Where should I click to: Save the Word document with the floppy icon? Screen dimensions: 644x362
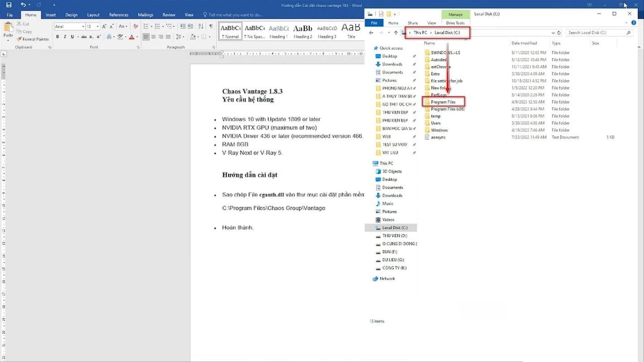(x=9, y=5)
